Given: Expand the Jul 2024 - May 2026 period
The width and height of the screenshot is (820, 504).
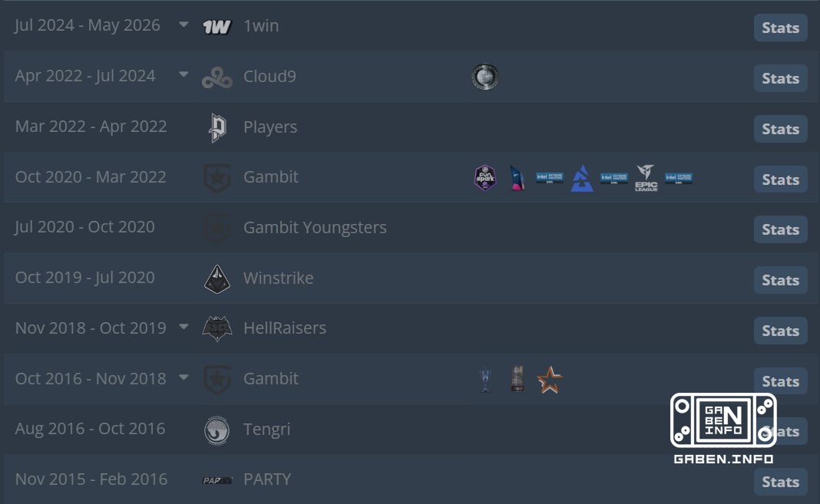Looking at the screenshot, I should pyautogui.click(x=184, y=25).
